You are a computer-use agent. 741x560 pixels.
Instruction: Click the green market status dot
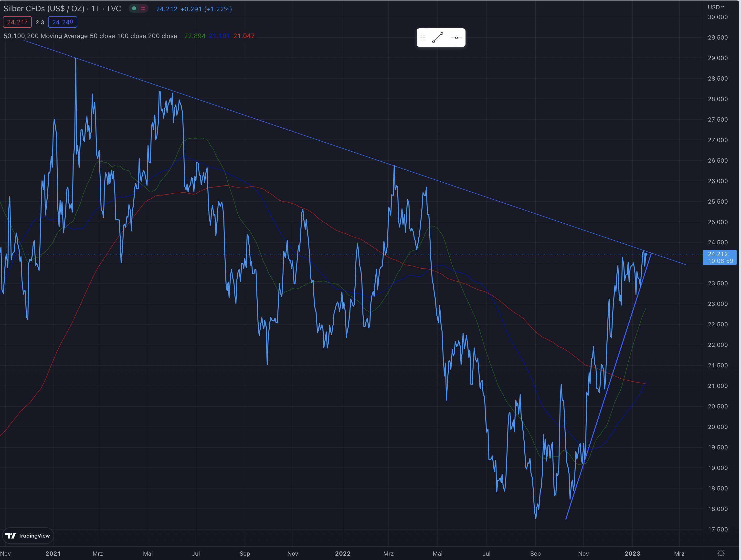(134, 8)
